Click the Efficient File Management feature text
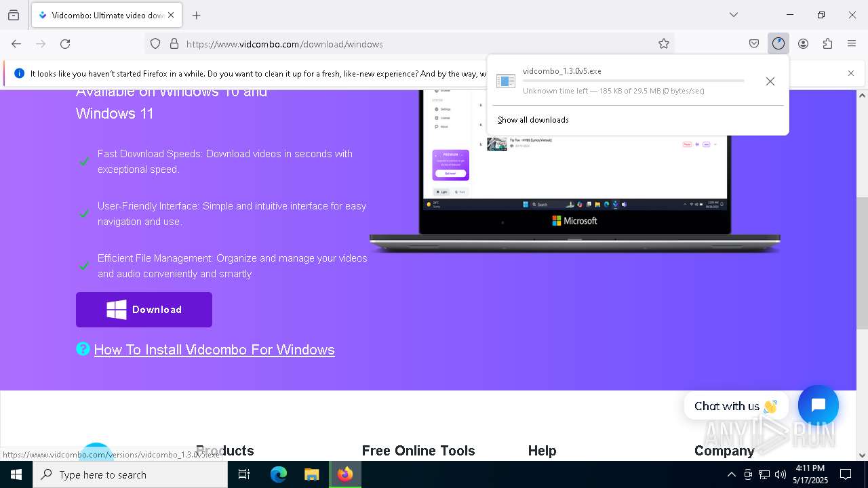The image size is (868, 488). (x=233, y=266)
